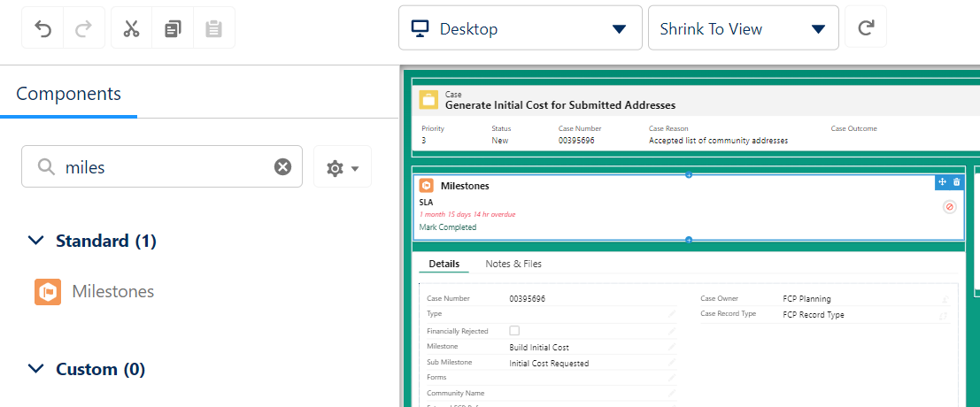The width and height of the screenshot is (980, 407).
Task: Click the move handle on Milestones component
Action: pos(943,182)
